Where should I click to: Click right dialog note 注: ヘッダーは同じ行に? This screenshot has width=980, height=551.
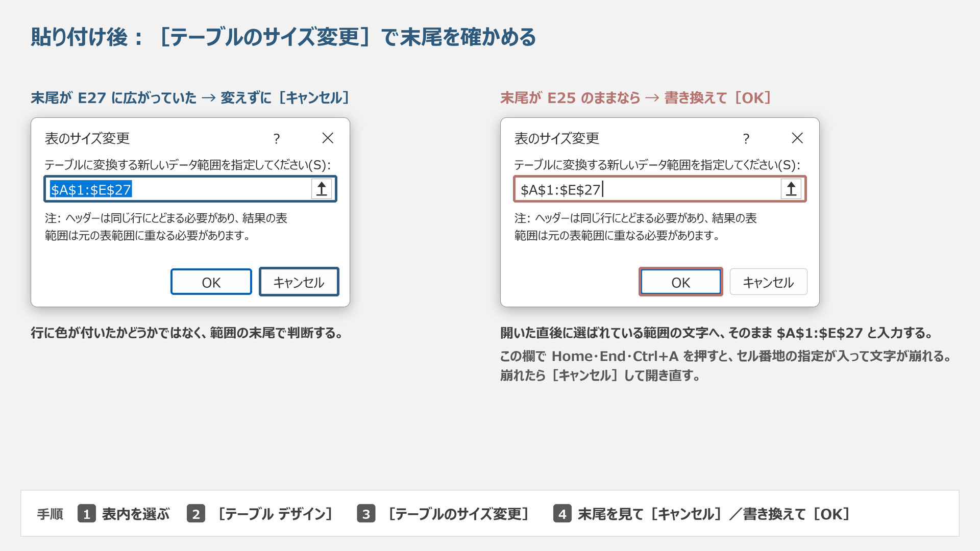click(x=635, y=227)
